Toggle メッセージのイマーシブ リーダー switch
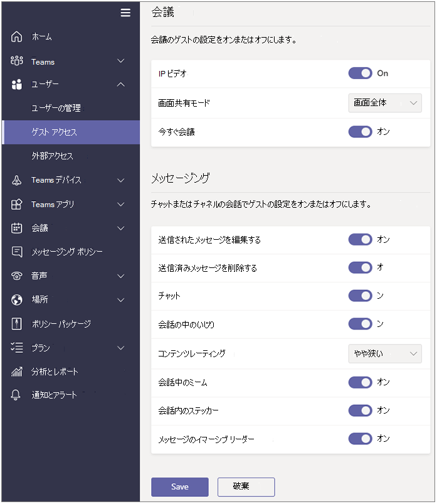The image size is (437, 504). (x=361, y=439)
